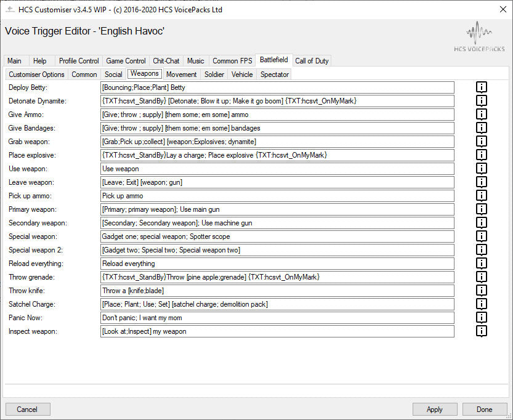513x420 pixels.
Task: Switch to the Call of Duty tab
Action: pos(312,61)
